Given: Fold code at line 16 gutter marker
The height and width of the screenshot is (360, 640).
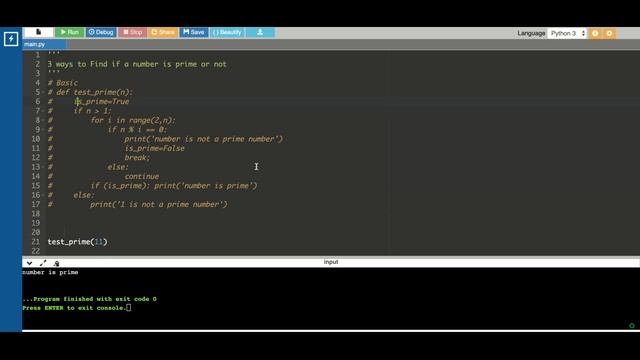Looking at the screenshot, I should (43, 196).
